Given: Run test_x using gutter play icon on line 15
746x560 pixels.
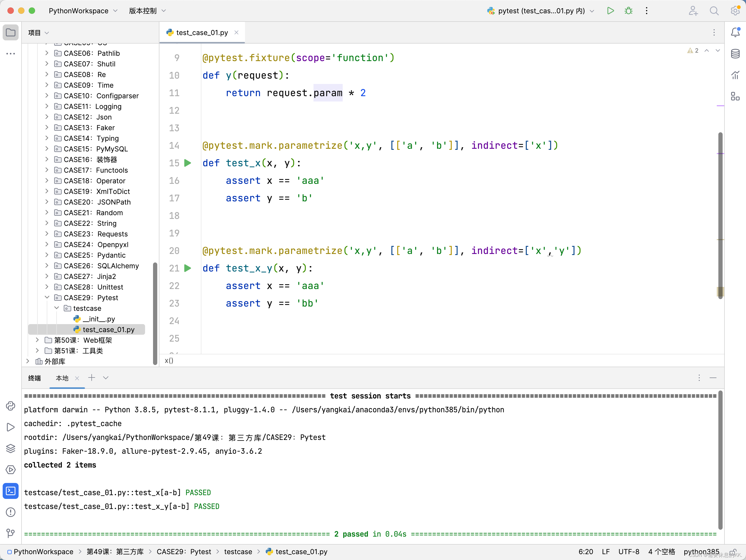Looking at the screenshot, I should pyautogui.click(x=188, y=163).
